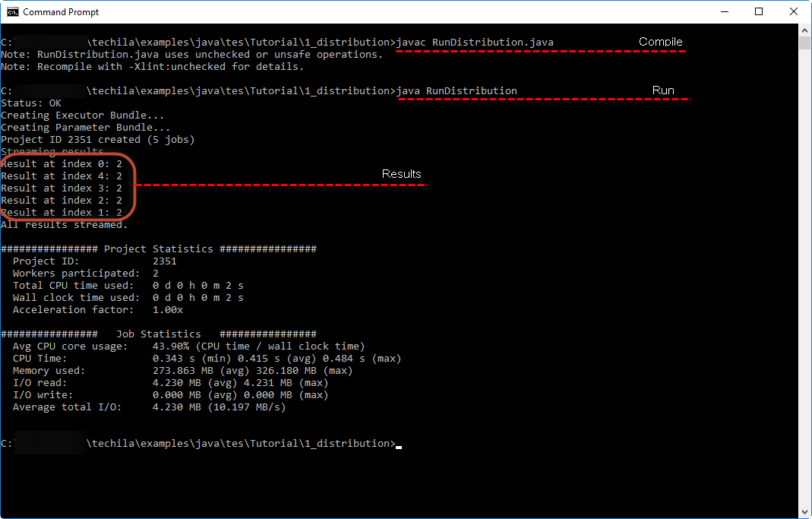The width and height of the screenshot is (812, 519).
Task: Minimize the Command Prompt window
Action: (x=724, y=11)
